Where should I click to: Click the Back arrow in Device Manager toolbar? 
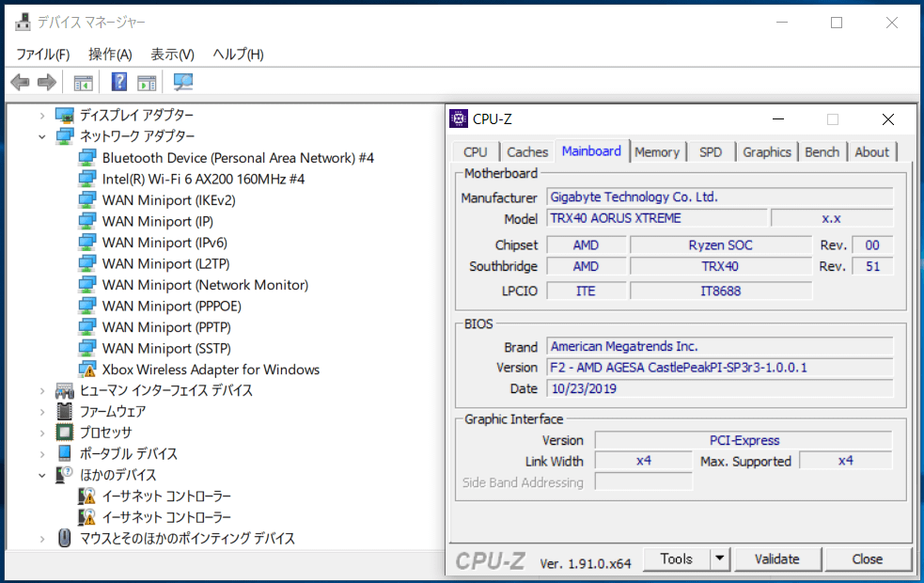[x=20, y=82]
